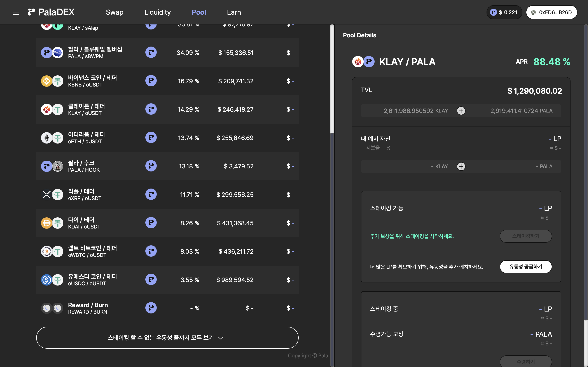Click reward token icon in oETH / oUSDT row

[151, 138]
